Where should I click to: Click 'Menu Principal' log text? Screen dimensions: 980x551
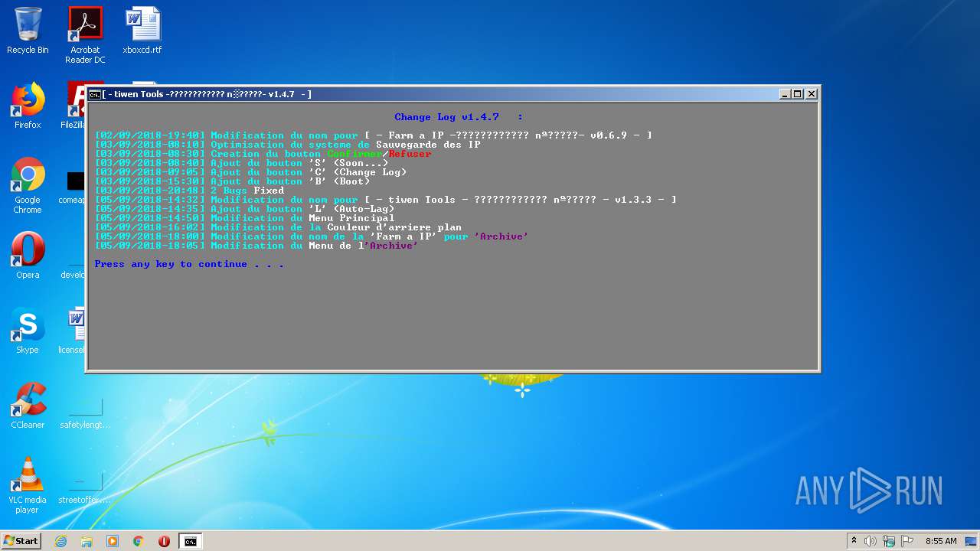click(x=351, y=218)
